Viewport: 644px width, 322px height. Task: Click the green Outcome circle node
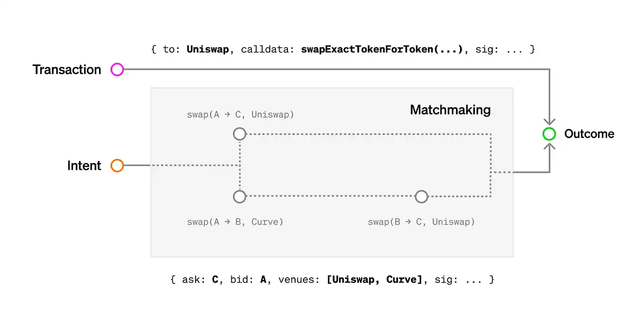tap(549, 134)
